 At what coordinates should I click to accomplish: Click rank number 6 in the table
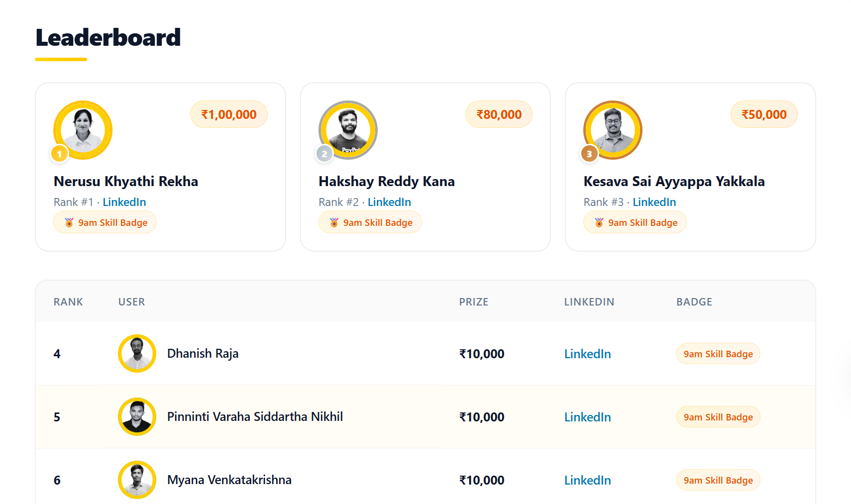(x=57, y=480)
